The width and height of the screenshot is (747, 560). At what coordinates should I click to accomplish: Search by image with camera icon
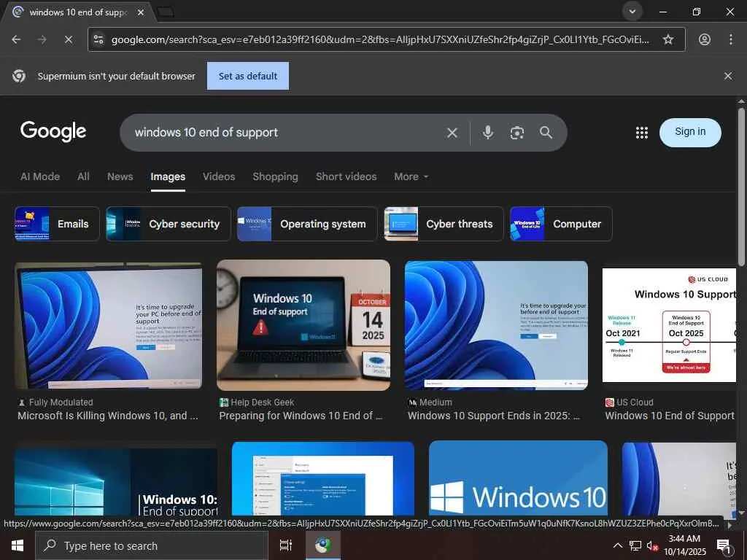click(517, 133)
